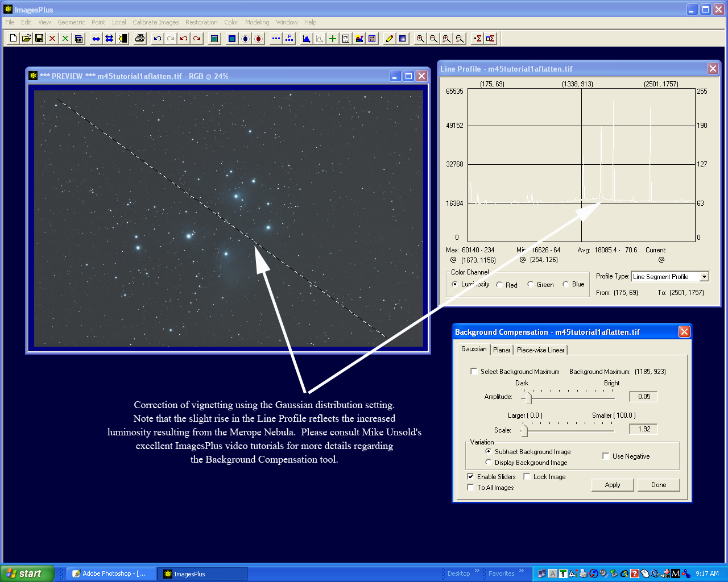Viewport: 728px width, 582px height.
Task: Expand the Profile Type dropdown
Action: coord(704,277)
